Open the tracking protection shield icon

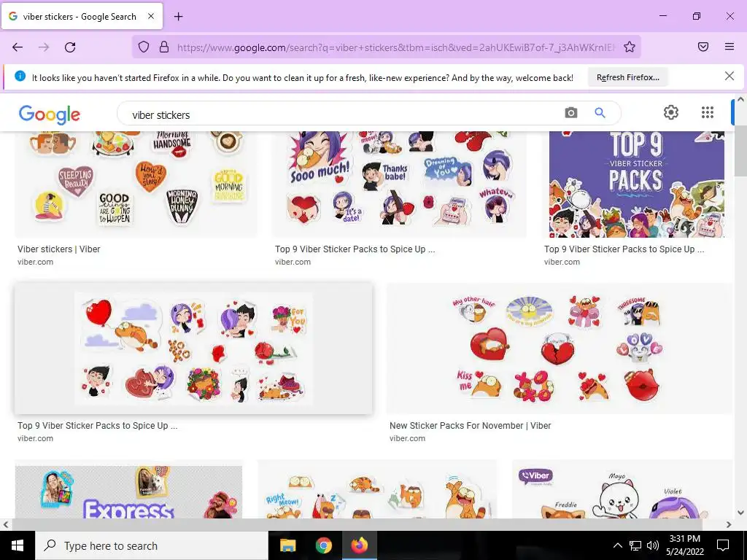point(144,47)
